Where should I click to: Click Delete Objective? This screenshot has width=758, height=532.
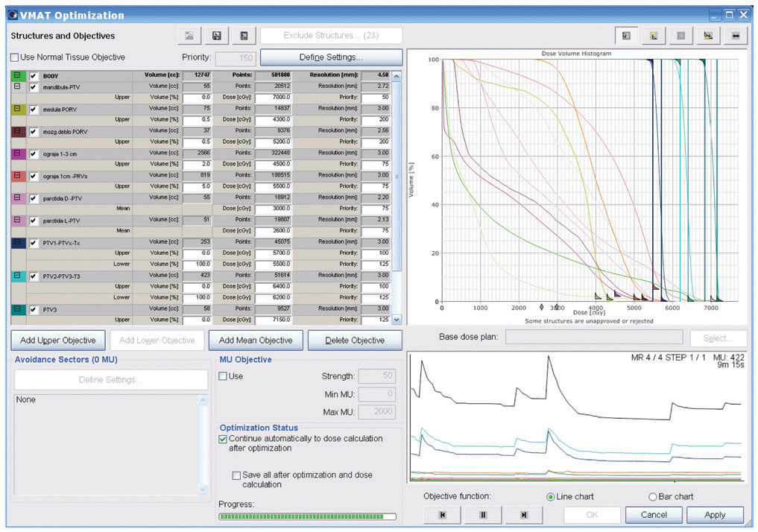(x=355, y=341)
